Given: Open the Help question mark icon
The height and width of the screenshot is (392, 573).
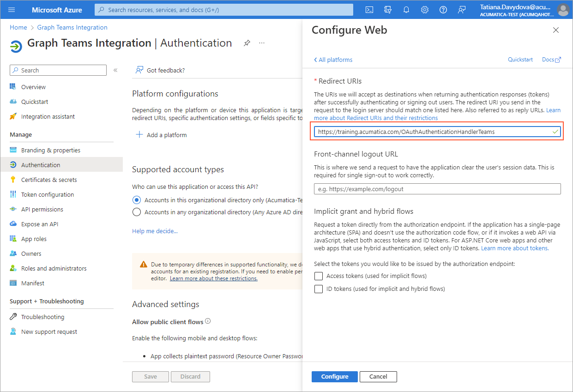Looking at the screenshot, I should pyautogui.click(x=443, y=10).
